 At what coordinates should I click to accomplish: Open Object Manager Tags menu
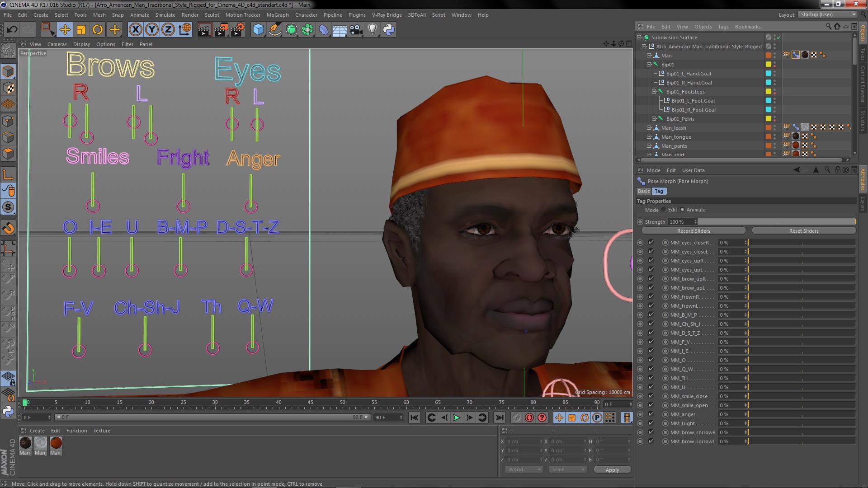pyautogui.click(x=723, y=27)
